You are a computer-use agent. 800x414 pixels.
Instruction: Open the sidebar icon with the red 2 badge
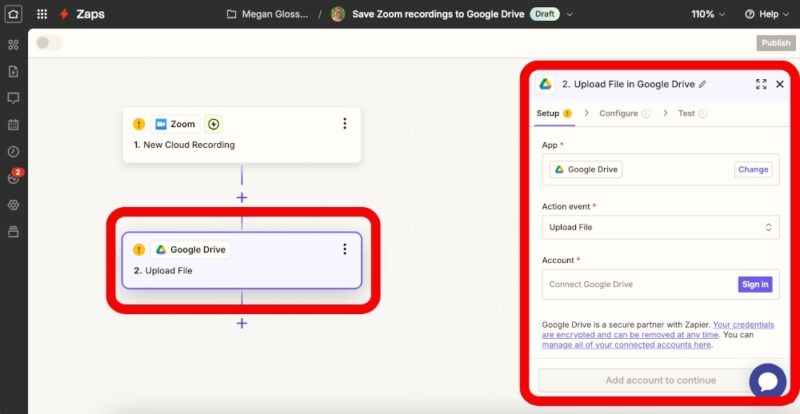pos(14,177)
